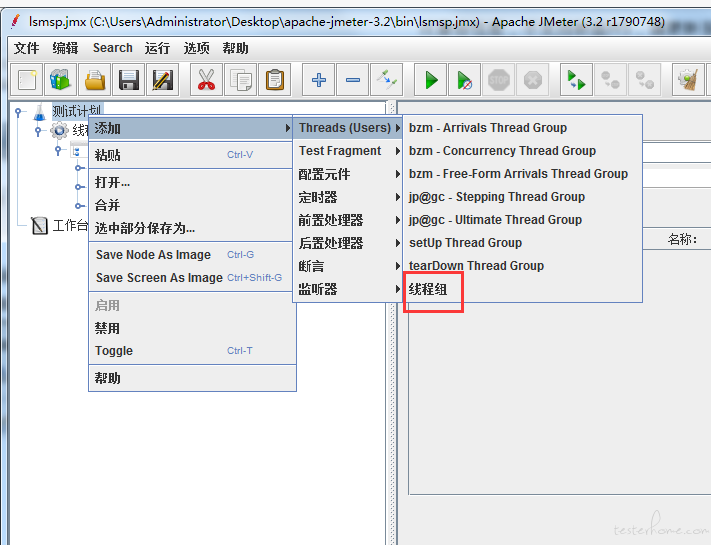Choose Toggle from context menu
This screenshot has width=711, height=545.
[191, 350]
